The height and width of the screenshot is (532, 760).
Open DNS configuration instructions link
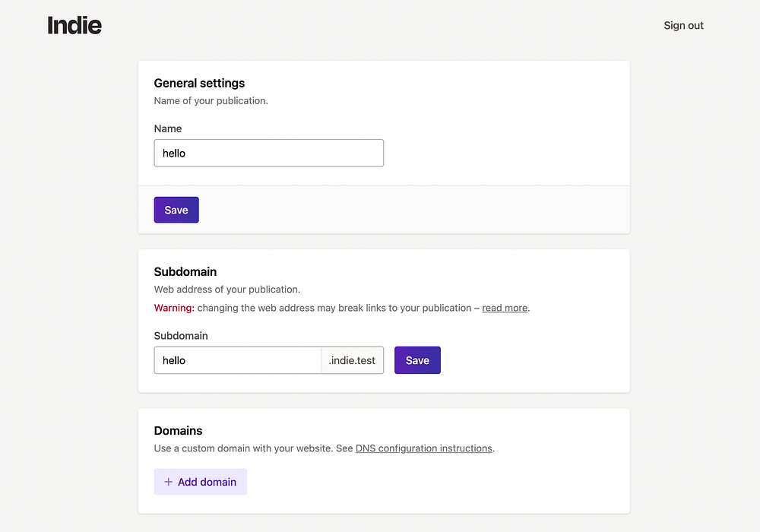click(x=423, y=448)
